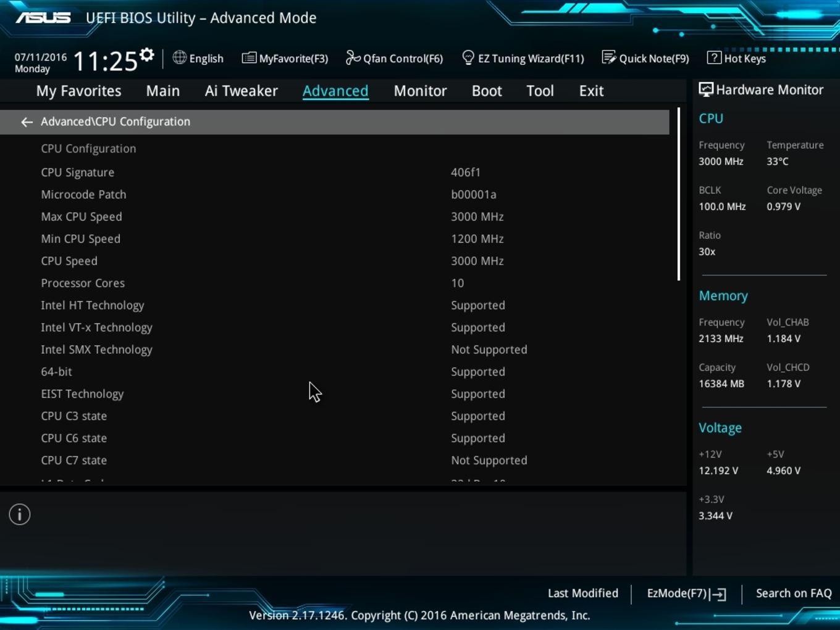Image resolution: width=840 pixels, height=630 pixels.
Task: Click the Processor Cores value 10
Action: click(x=458, y=283)
